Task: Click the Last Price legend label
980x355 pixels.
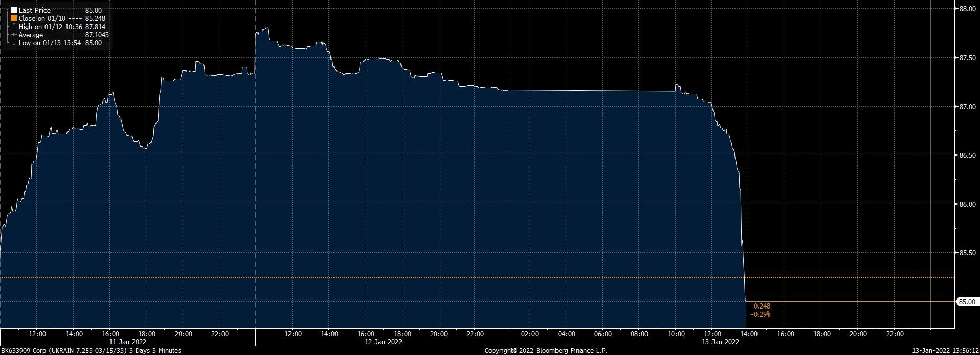Action: [35, 10]
